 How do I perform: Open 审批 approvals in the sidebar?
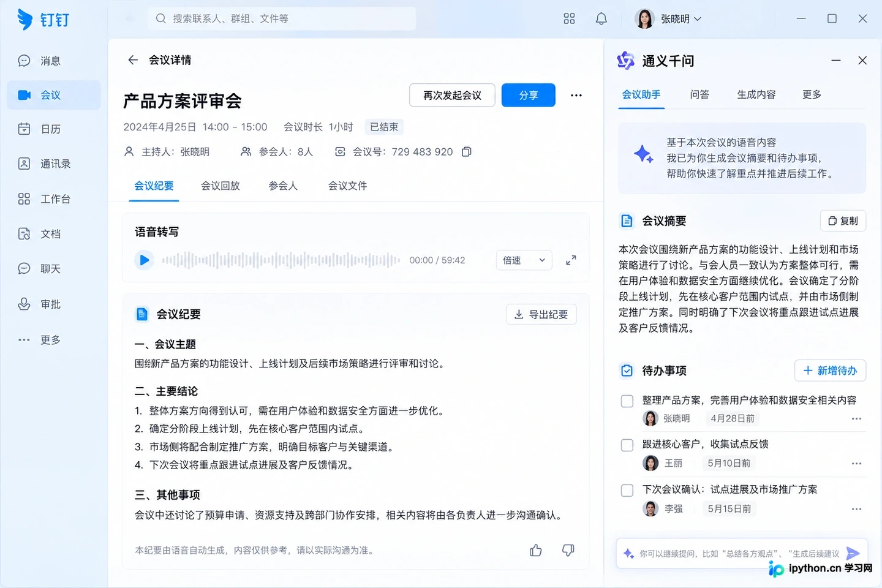click(53, 304)
